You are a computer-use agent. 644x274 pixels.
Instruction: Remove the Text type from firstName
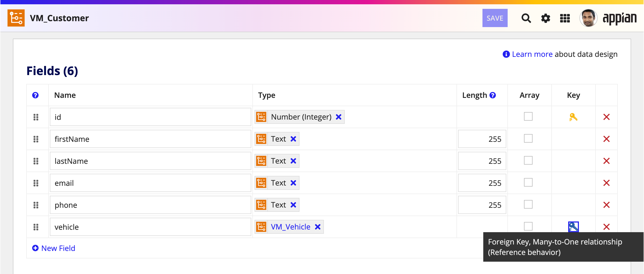293,139
